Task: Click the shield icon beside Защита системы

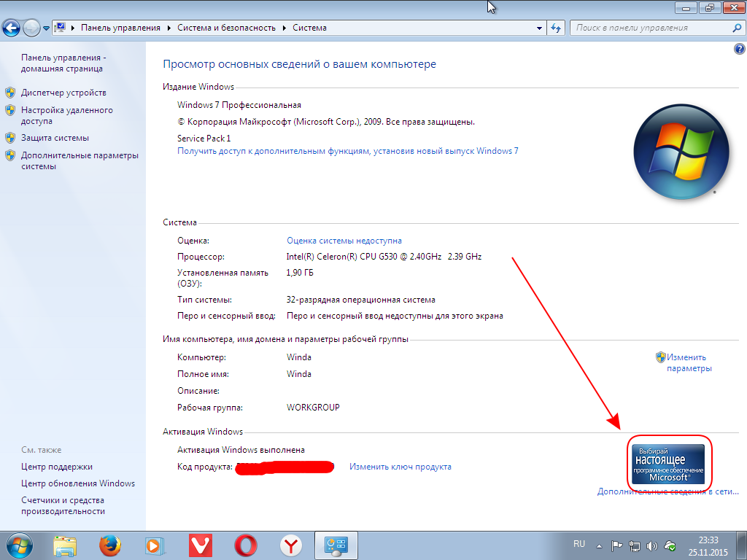Action: tap(10, 138)
